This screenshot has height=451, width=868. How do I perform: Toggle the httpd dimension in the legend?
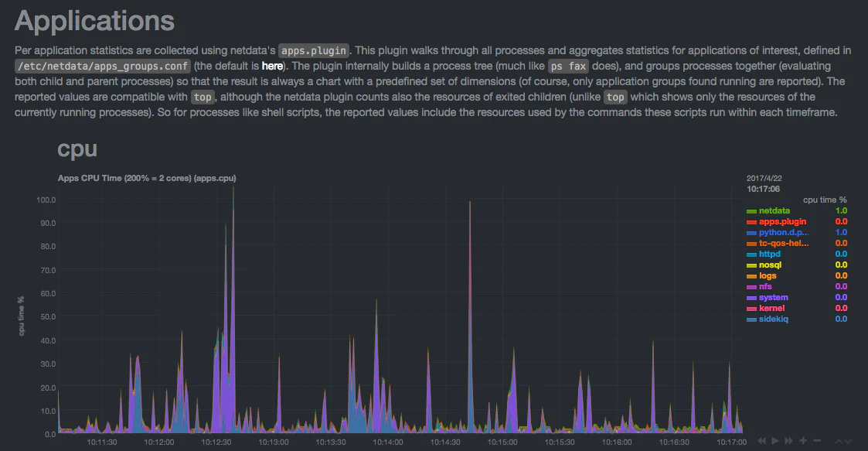(770, 254)
